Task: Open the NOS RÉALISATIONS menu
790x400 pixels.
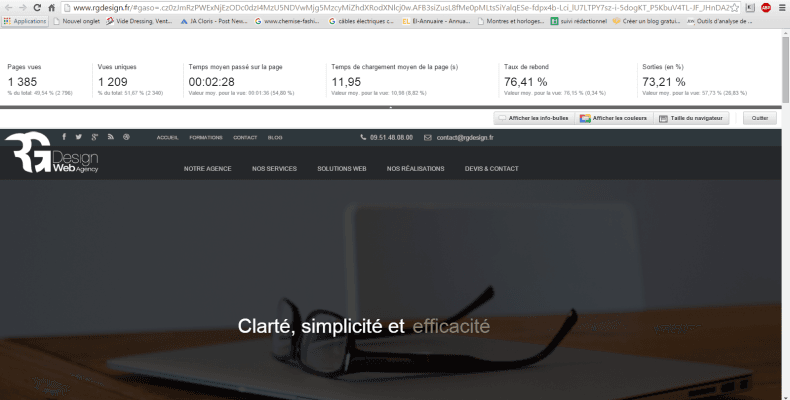Action: 416,169
